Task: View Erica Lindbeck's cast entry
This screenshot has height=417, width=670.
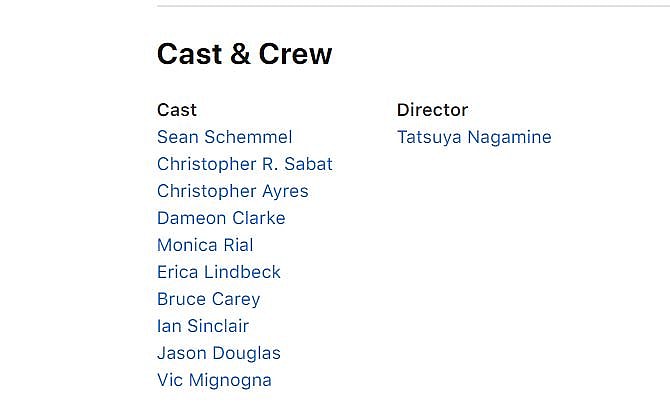Action: click(x=219, y=272)
